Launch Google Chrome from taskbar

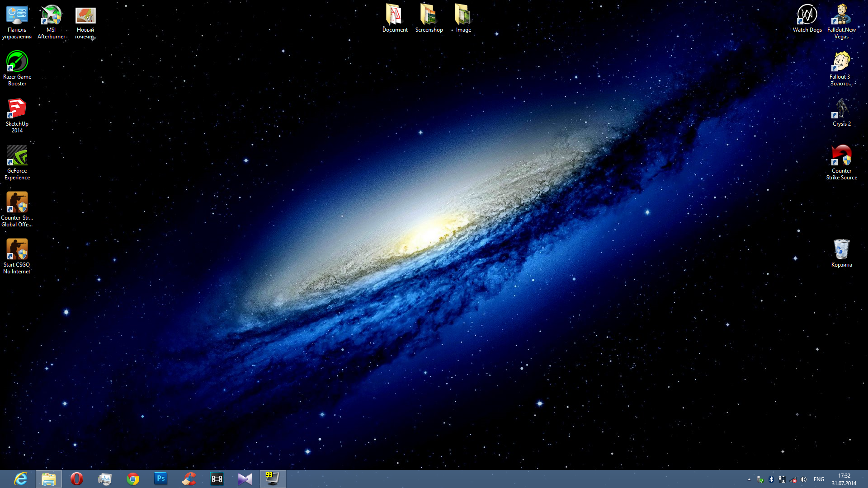(x=133, y=479)
